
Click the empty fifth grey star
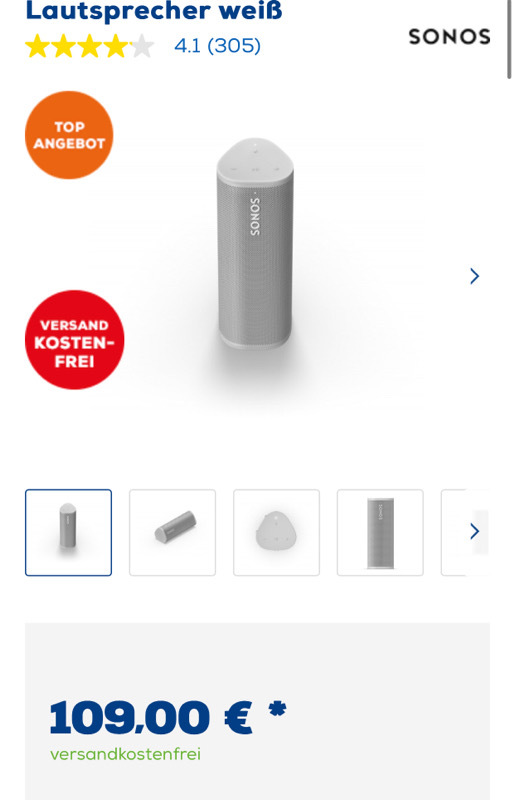click(143, 46)
